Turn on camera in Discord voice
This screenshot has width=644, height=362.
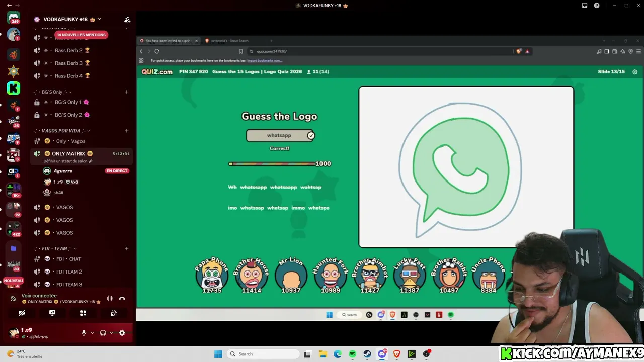[x=22, y=313]
